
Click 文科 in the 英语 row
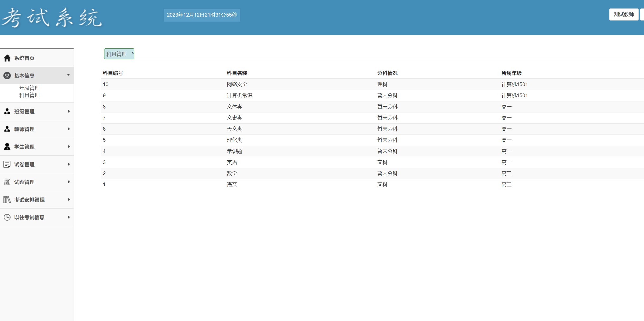click(382, 162)
